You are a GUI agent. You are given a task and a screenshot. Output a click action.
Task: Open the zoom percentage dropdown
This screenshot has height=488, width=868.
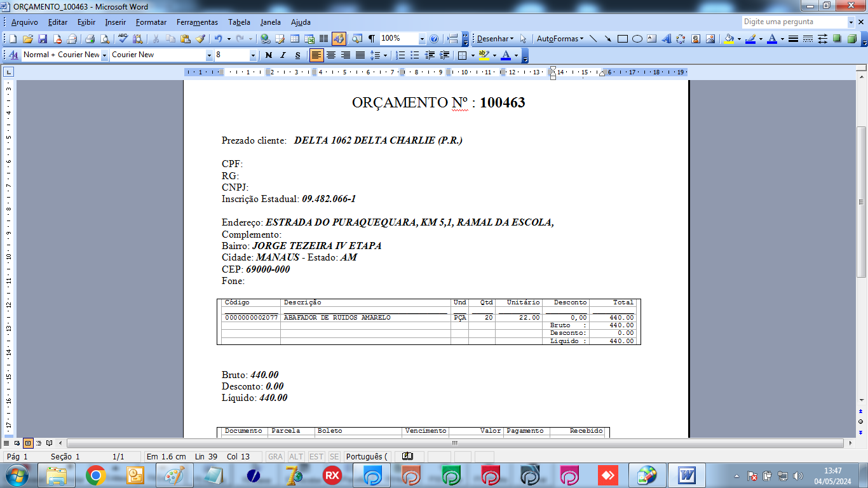tap(421, 39)
